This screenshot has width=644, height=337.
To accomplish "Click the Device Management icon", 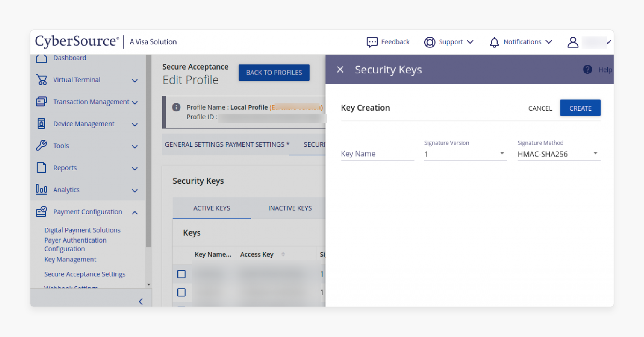I will click(x=42, y=124).
